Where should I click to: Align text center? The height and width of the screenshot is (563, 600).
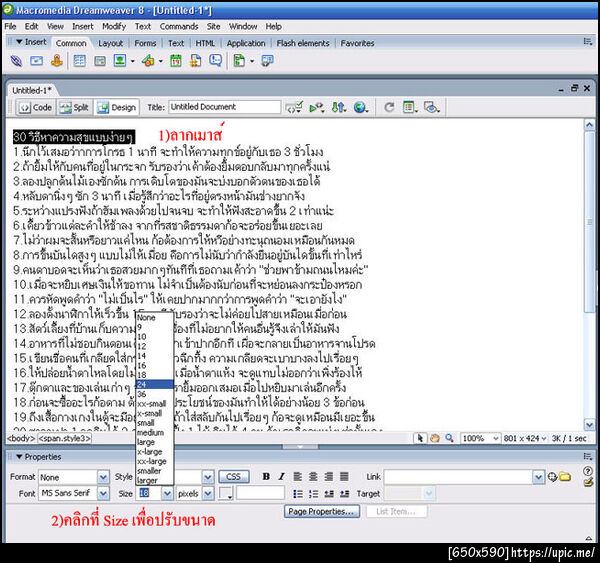click(x=313, y=477)
